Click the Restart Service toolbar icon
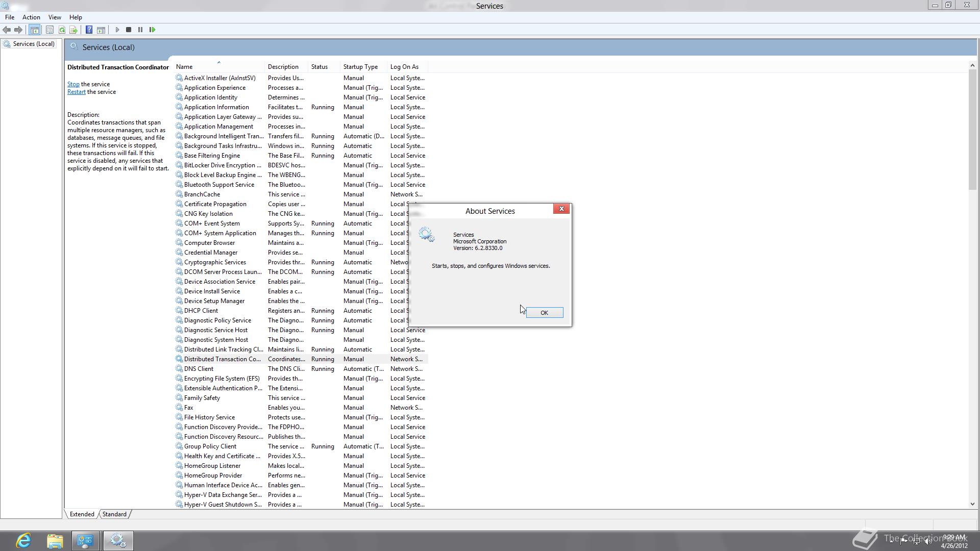 [152, 30]
